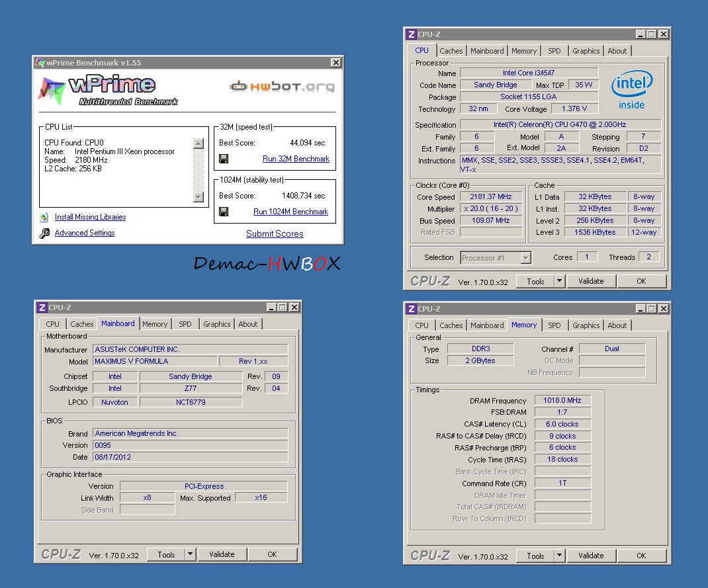Viewport: 708px width, 588px height.
Task: Click the floppy disk icon beside Run 1024M Benchmark
Action: point(224,211)
